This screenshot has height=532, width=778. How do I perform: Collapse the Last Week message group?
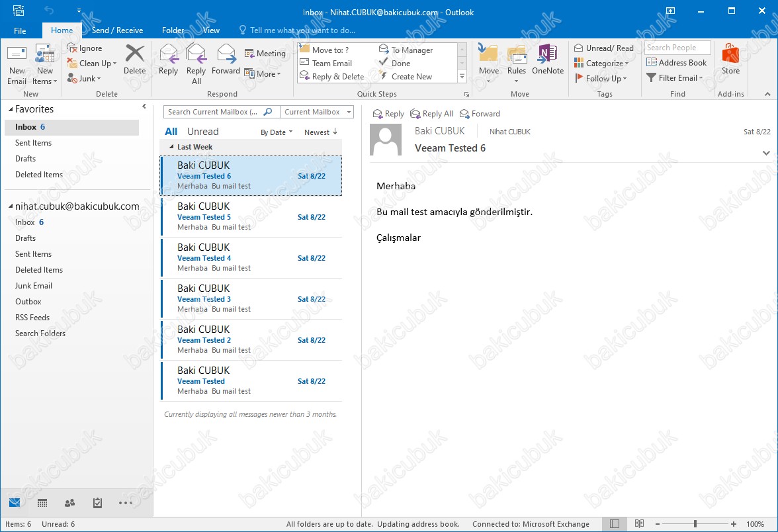(x=172, y=147)
